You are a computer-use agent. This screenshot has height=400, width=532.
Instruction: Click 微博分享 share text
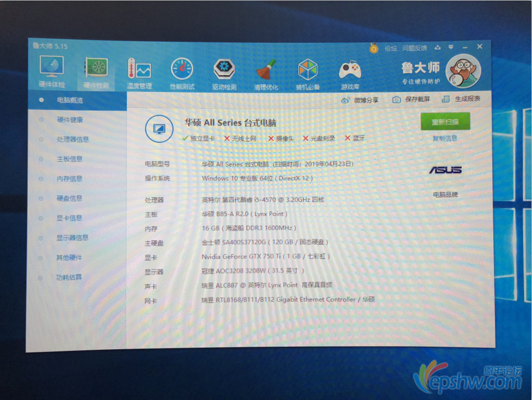click(366, 100)
